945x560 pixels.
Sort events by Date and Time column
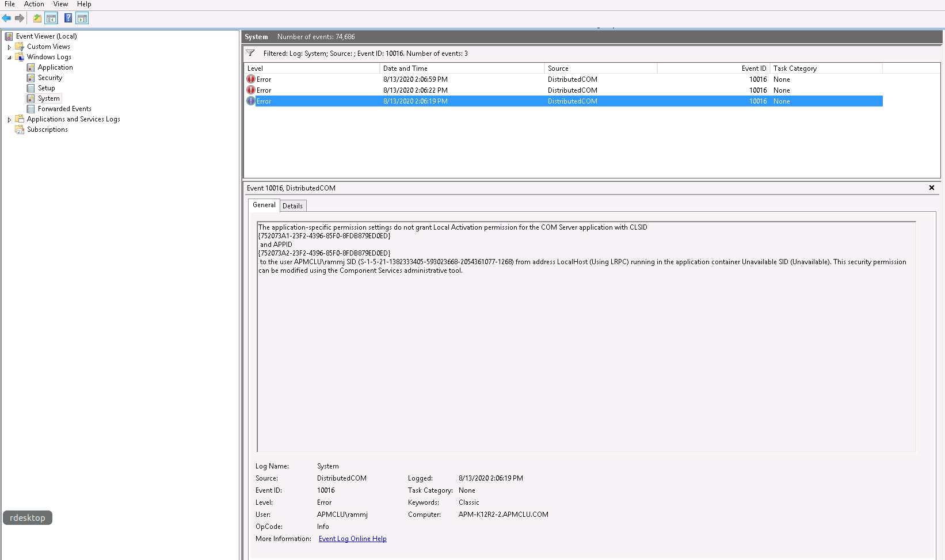tap(405, 68)
